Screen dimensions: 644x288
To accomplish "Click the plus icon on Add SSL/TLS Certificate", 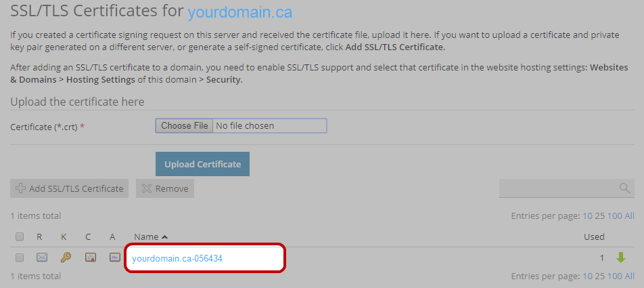I will (21, 188).
